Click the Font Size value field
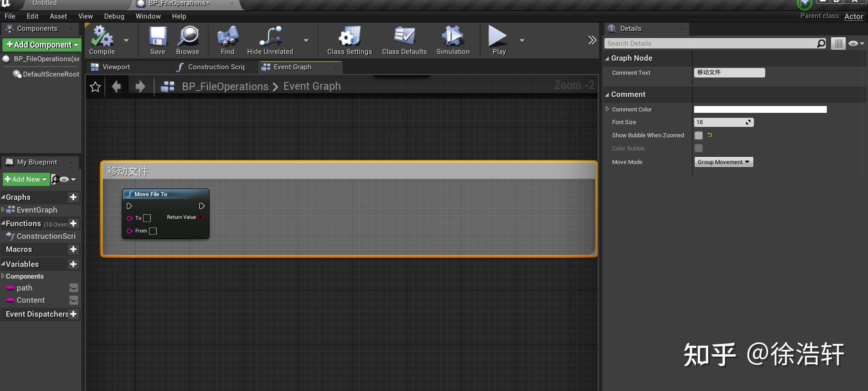This screenshot has width=868, height=391. (724, 122)
